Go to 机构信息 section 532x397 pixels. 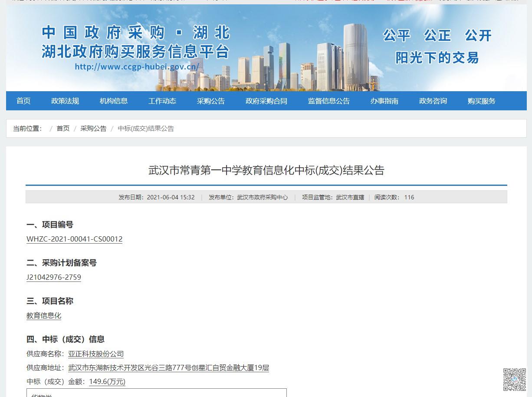(x=114, y=101)
